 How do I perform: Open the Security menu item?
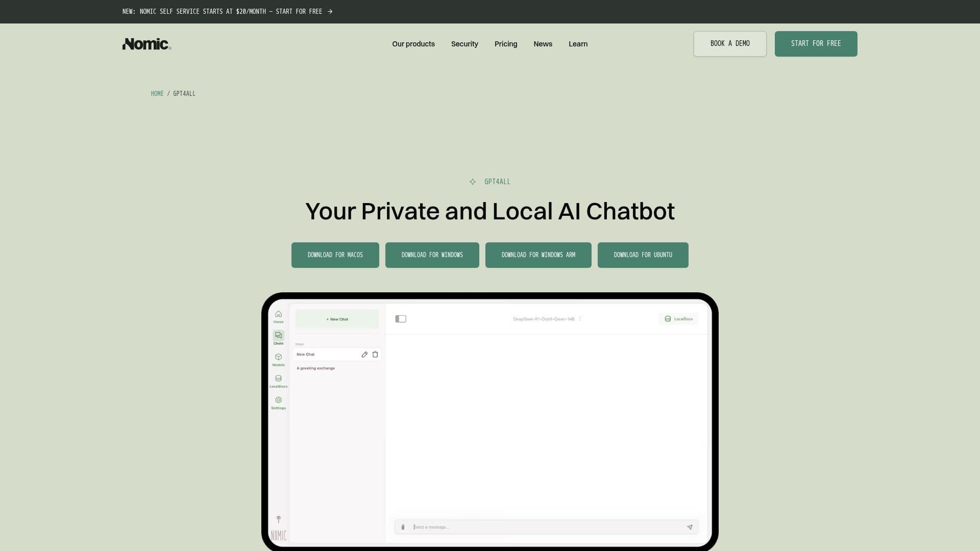pyautogui.click(x=464, y=44)
